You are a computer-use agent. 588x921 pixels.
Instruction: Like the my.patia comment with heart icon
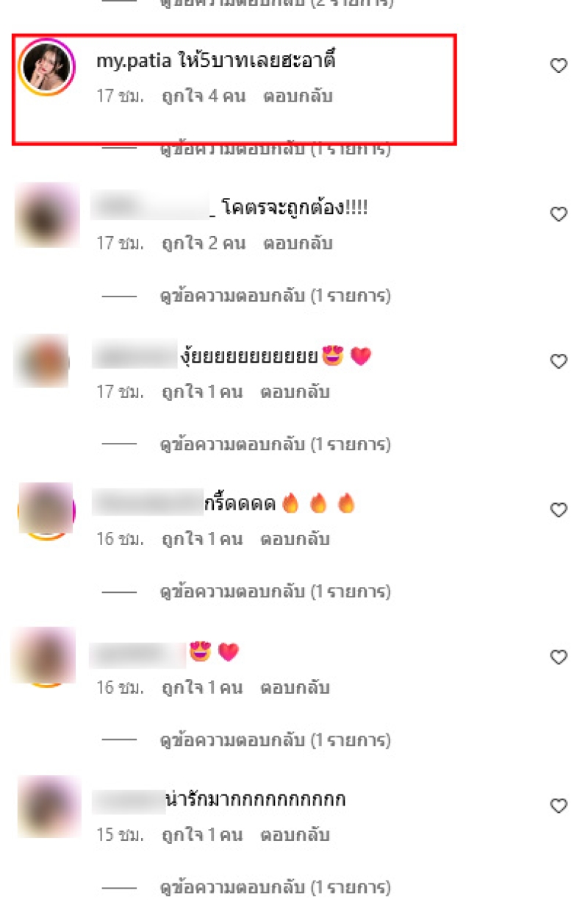tap(559, 65)
